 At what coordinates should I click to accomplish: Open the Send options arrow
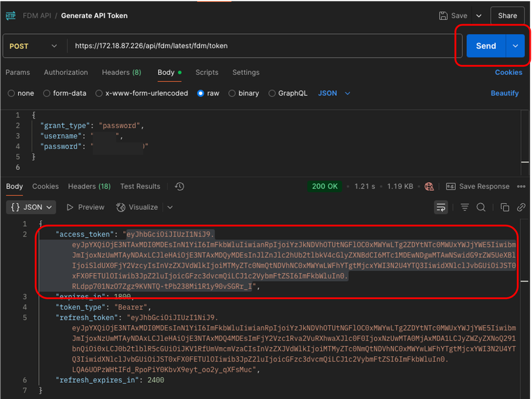pyautogui.click(x=515, y=46)
